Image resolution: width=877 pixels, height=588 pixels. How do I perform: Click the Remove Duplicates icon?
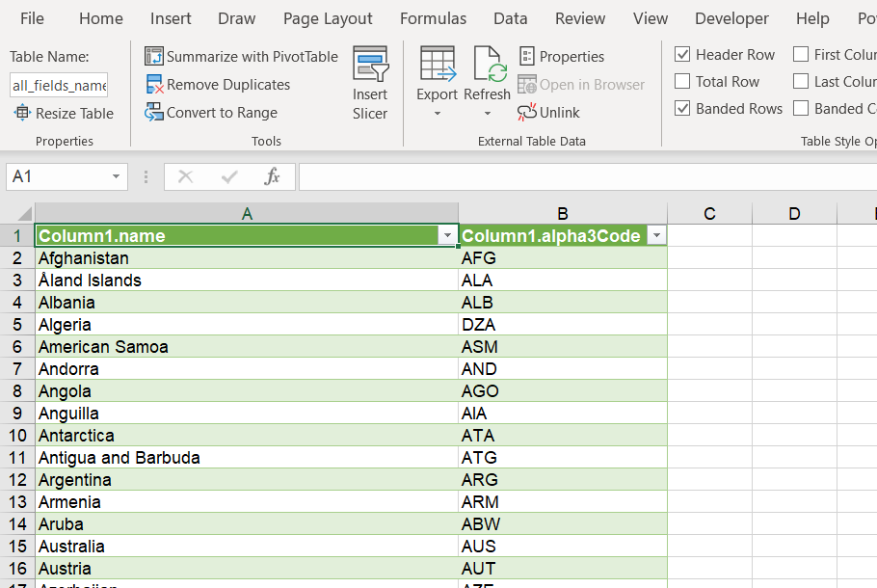[x=154, y=85]
